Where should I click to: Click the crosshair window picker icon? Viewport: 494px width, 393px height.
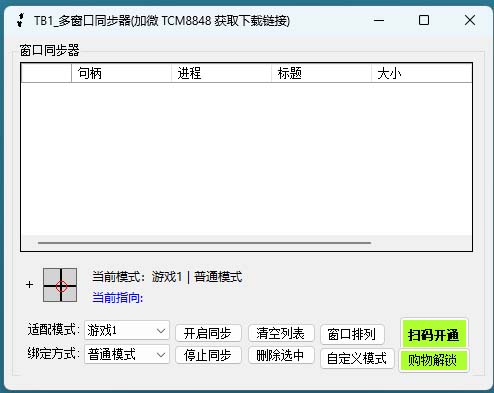[x=60, y=285]
